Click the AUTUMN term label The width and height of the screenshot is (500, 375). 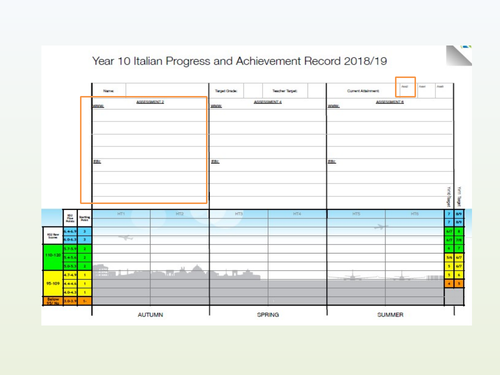(150, 315)
